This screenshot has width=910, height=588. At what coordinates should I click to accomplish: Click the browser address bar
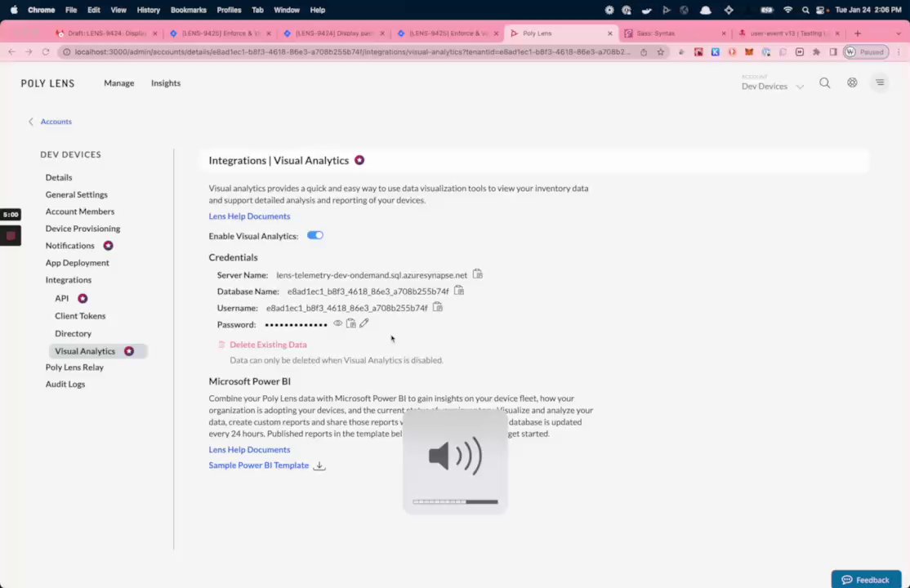pyautogui.click(x=352, y=51)
